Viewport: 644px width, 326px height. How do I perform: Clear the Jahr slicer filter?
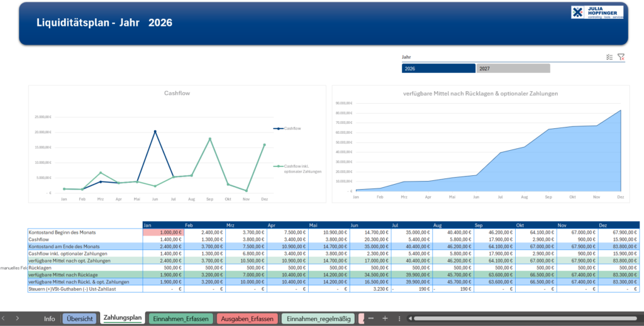coord(621,57)
